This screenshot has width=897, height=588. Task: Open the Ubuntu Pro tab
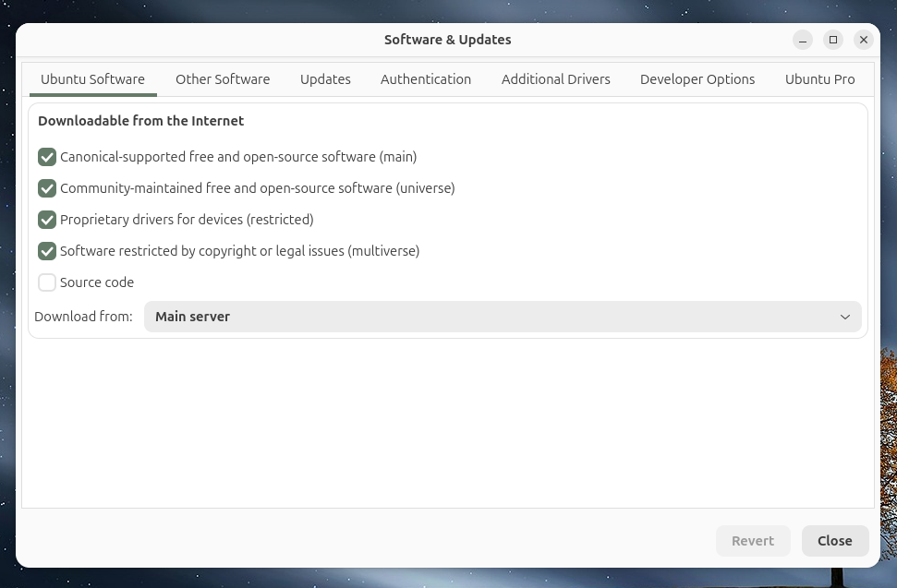tap(819, 79)
